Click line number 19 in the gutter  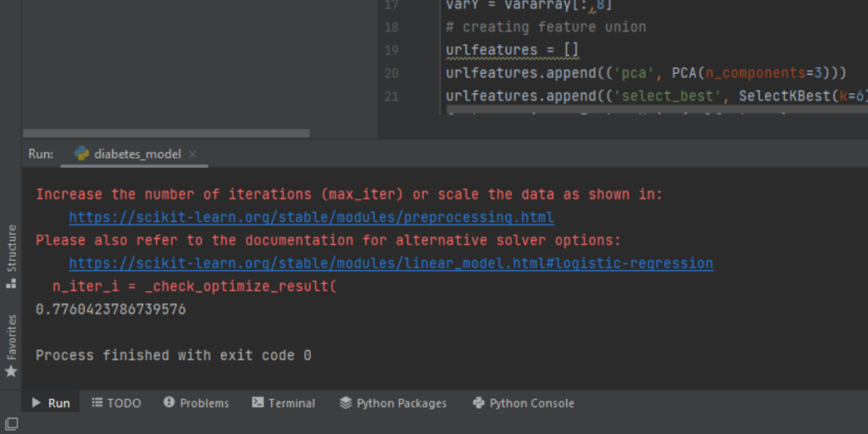[392, 50]
